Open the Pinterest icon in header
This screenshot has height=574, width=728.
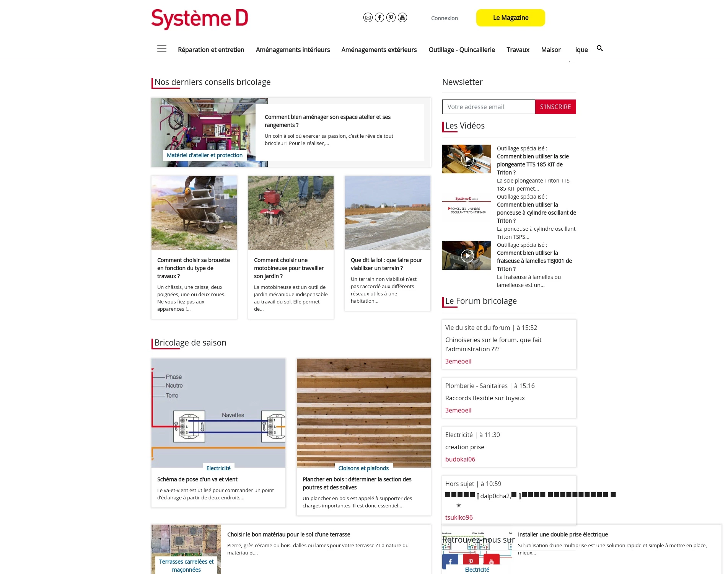tap(391, 18)
